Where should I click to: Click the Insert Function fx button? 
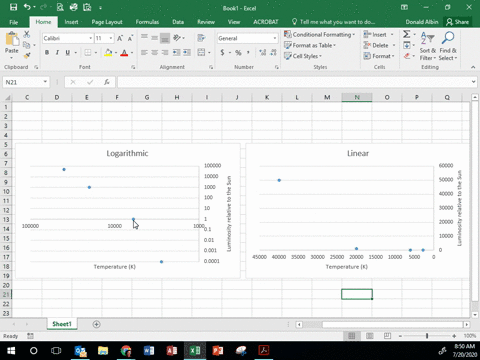[x=107, y=82]
